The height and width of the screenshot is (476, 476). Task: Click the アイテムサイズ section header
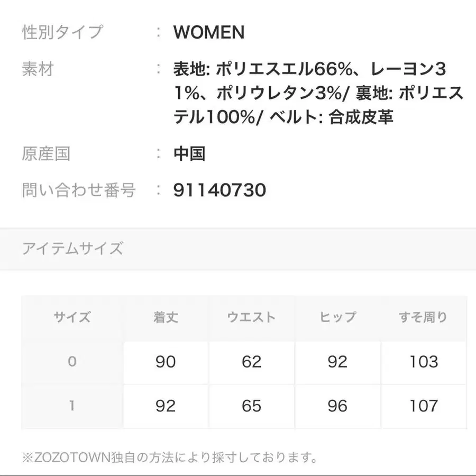(72, 249)
